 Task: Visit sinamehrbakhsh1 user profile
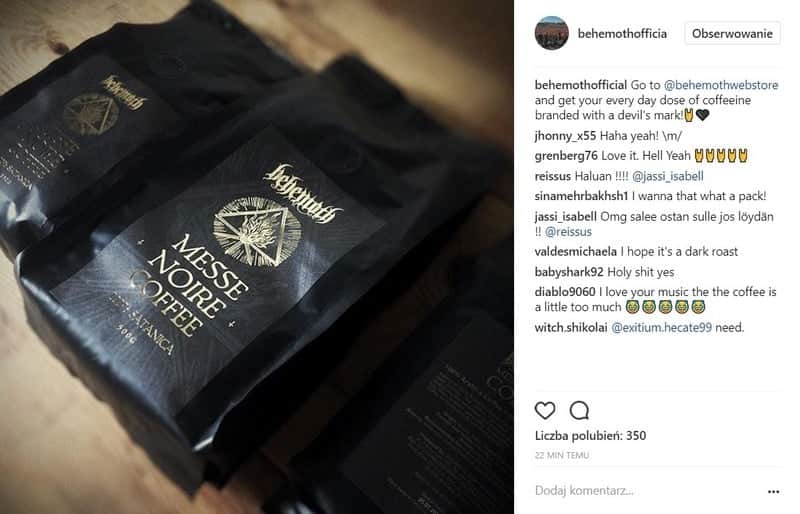[x=581, y=196]
